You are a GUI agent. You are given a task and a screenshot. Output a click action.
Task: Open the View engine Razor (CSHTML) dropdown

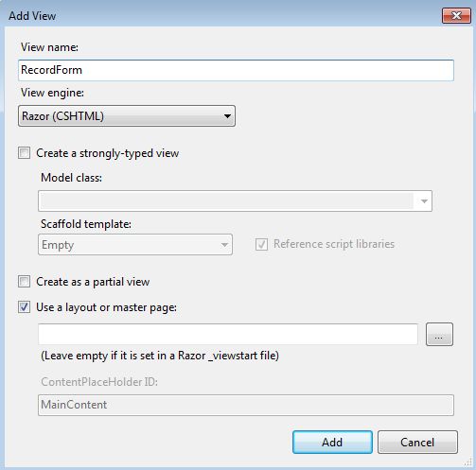[x=127, y=116]
